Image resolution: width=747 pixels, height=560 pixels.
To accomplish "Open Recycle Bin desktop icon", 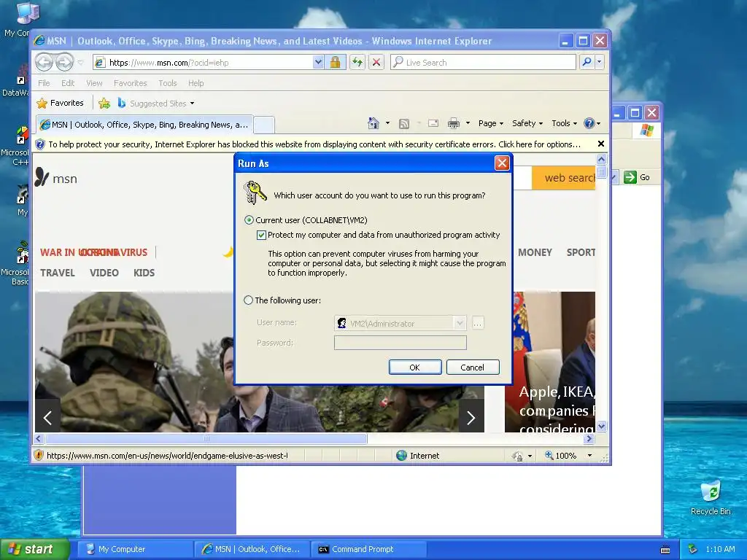I will pyautogui.click(x=711, y=497).
